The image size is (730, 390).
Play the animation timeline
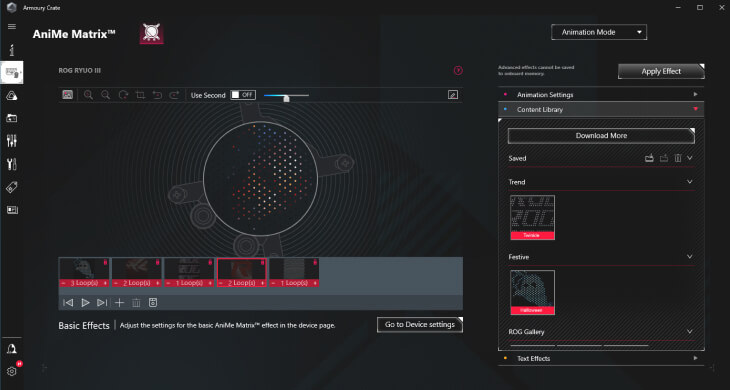(85, 303)
